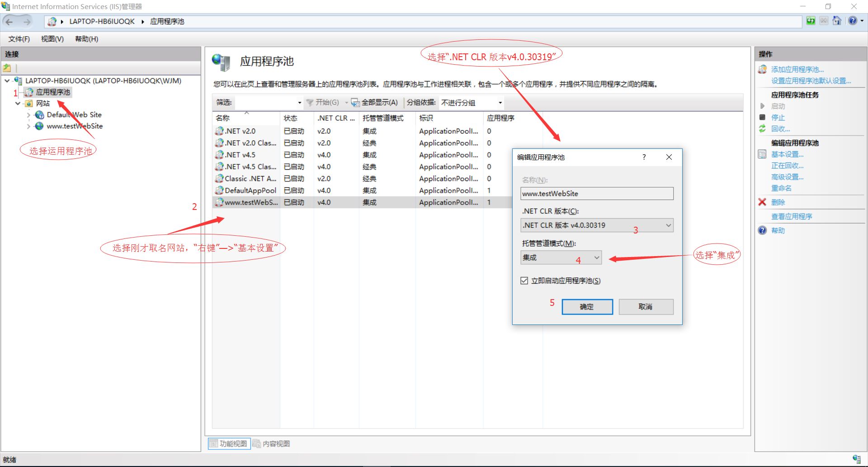Click the 回收 recycle icon for application pool
The image size is (868, 467).
point(763,129)
